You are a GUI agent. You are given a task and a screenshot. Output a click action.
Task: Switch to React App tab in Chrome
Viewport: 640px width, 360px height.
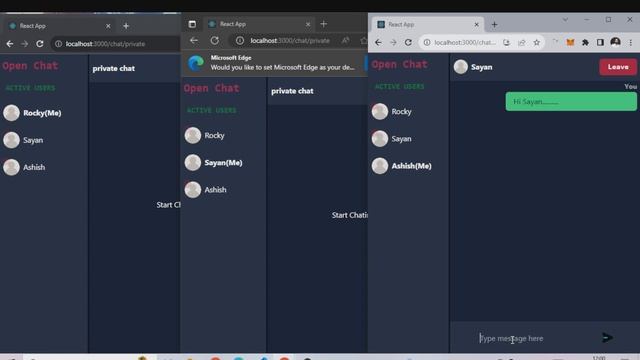coord(428,24)
